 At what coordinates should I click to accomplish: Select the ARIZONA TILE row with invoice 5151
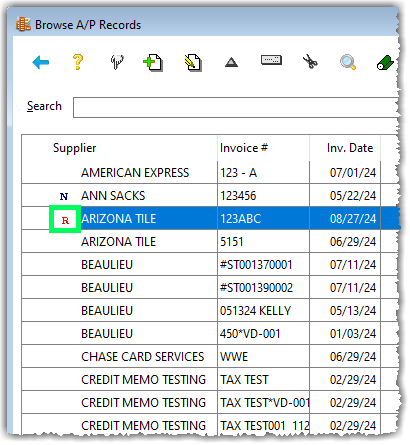(x=211, y=242)
